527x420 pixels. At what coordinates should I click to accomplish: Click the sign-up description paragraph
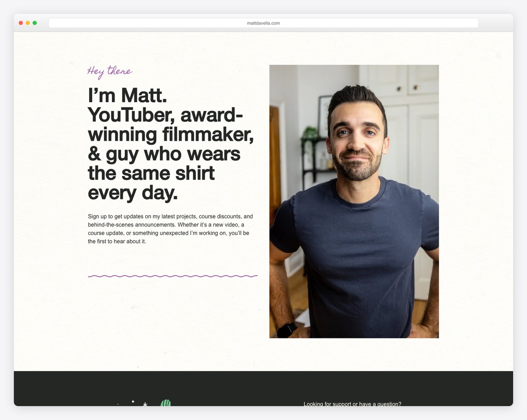pos(170,229)
